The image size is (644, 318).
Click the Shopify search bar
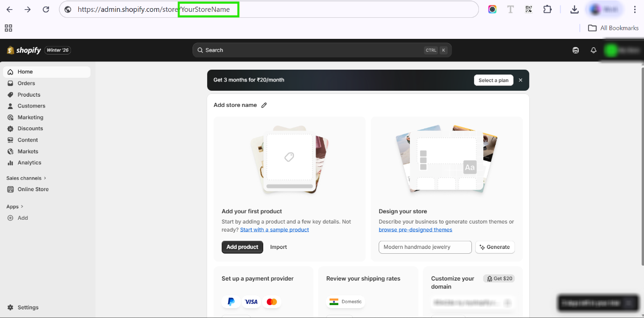click(x=321, y=50)
